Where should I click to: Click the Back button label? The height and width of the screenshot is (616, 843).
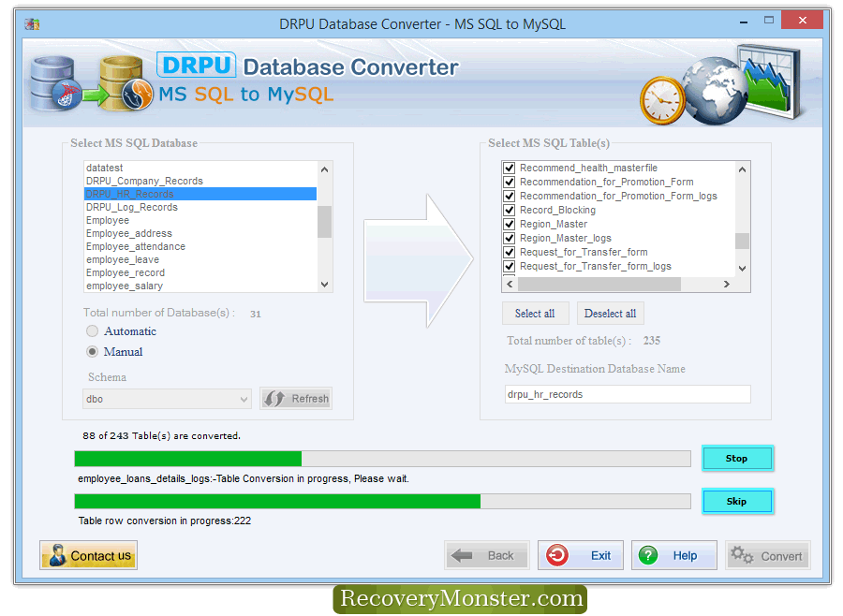tap(500, 556)
